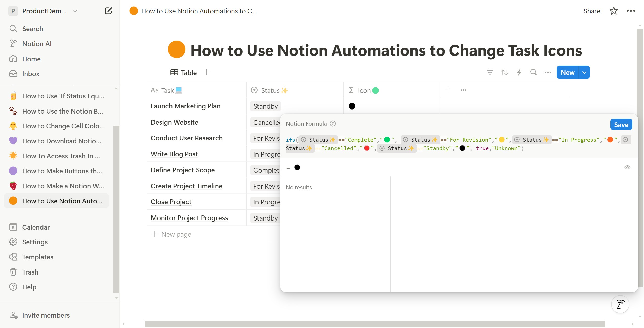Toggle the formula preview eye icon
The height and width of the screenshot is (328, 644).
pos(627,167)
